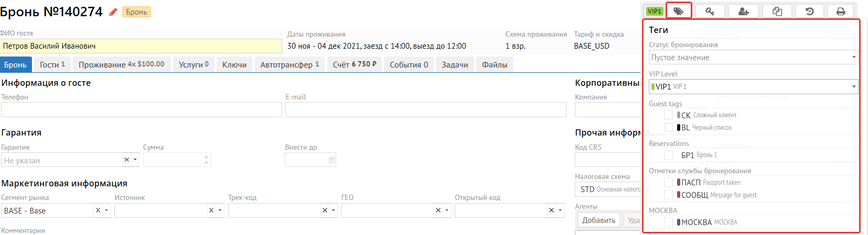Expand the Гарантия dropdown arrow
Screen dimensions: 868x235
tap(135, 160)
